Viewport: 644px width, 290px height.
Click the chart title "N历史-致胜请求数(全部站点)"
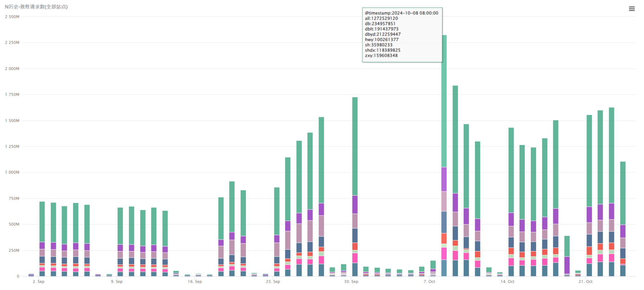(x=36, y=7)
